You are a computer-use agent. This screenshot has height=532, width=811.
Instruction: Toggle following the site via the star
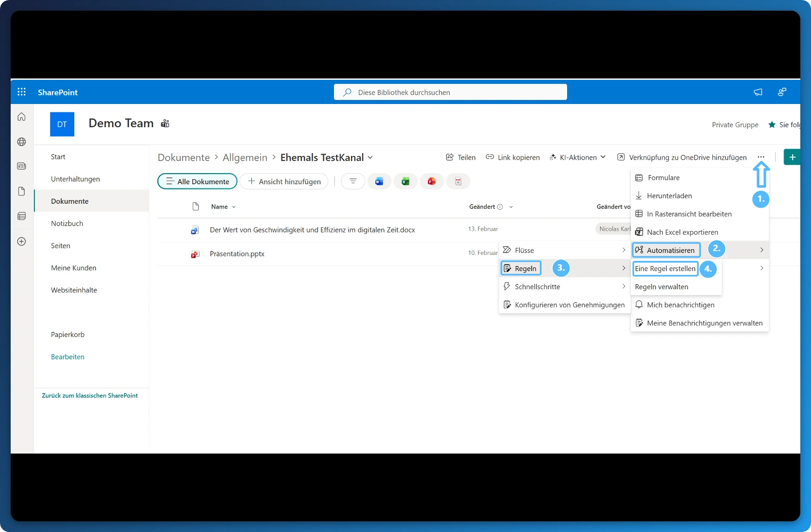coord(772,124)
